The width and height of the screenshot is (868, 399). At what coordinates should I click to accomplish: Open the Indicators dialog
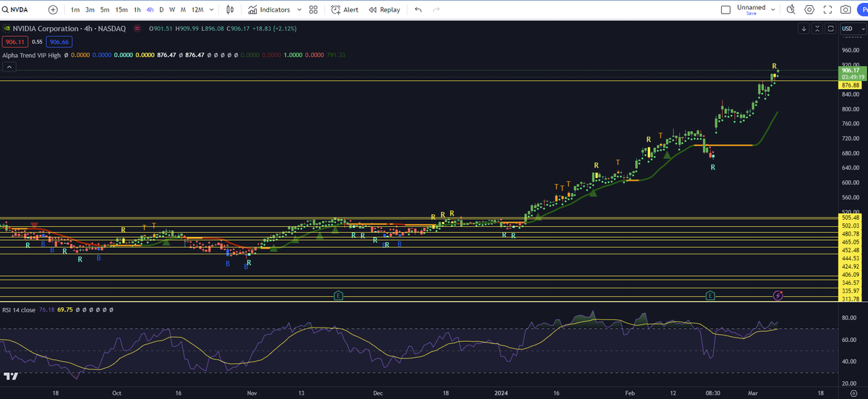[x=269, y=10]
